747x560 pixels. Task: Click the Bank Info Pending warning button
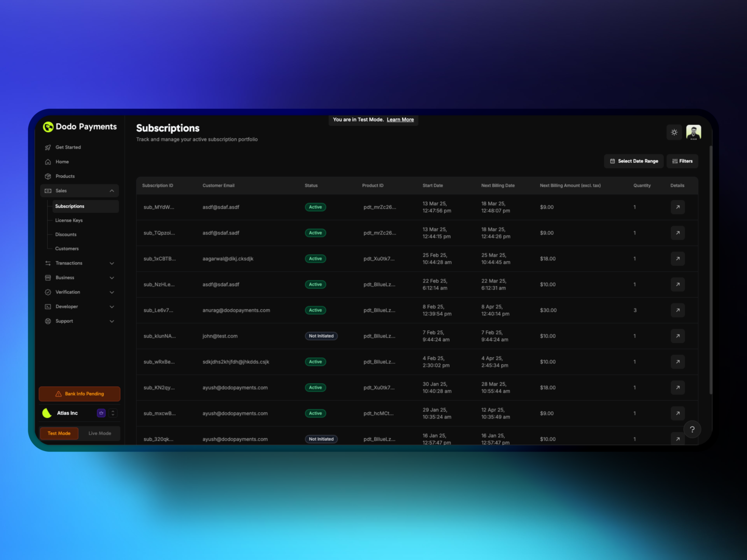pos(79,394)
